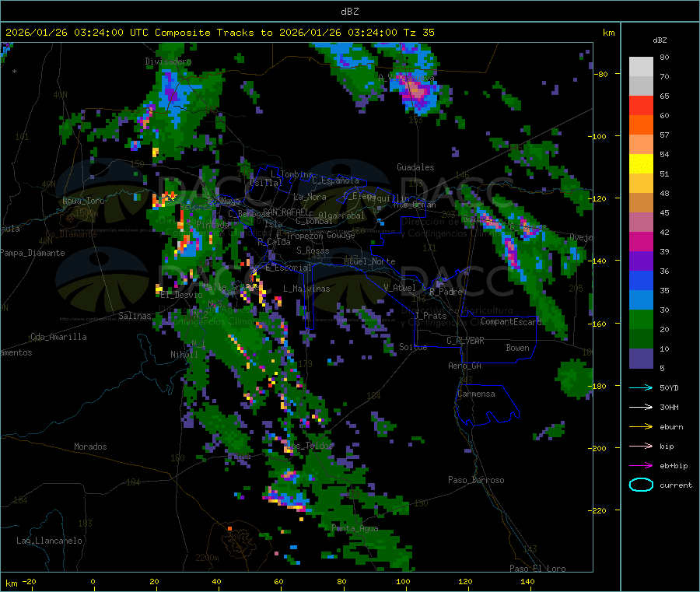
Task: Click the Lag.Llancanelo label
Action: click(x=49, y=541)
